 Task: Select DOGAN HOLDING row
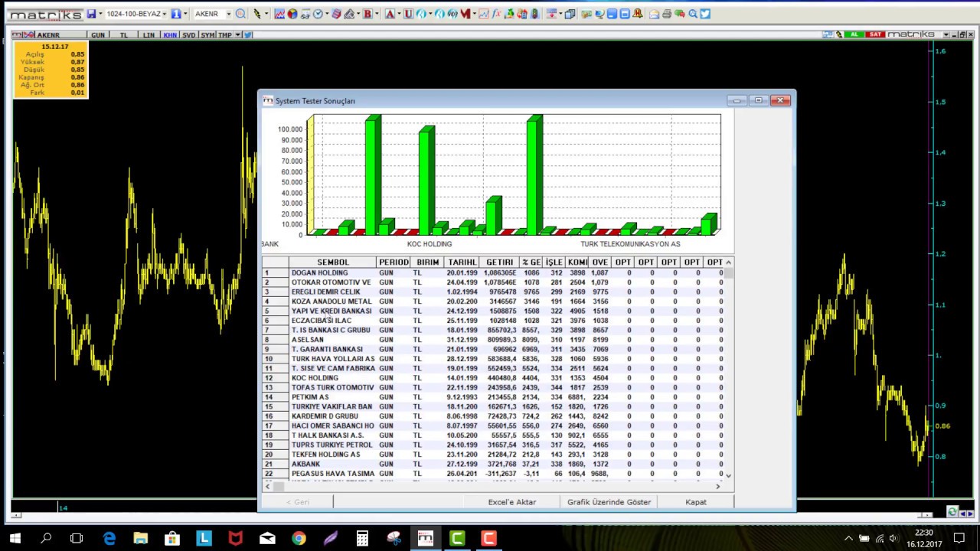pyautogui.click(x=492, y=272)
